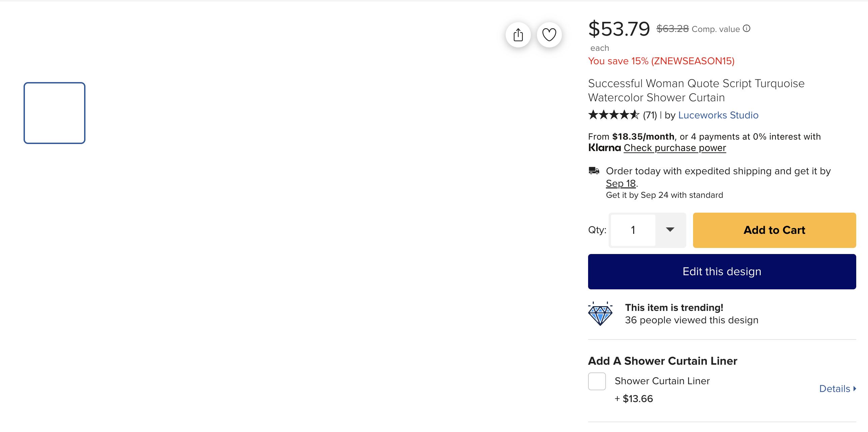Click the Details arrow chevron
The height and width of the screenshot is (432, 868).
(x=855, y=389)
